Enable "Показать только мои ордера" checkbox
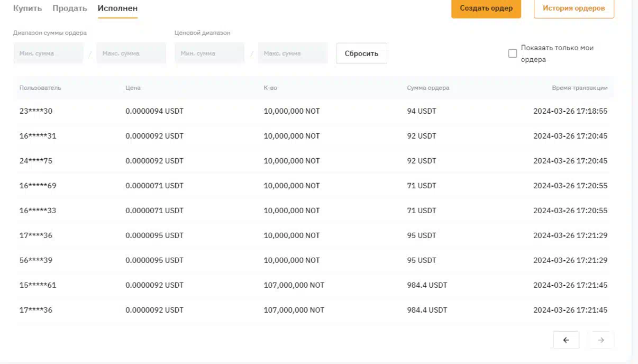The width and height of the screenshot is (638, 364). (x=513, y=53)
